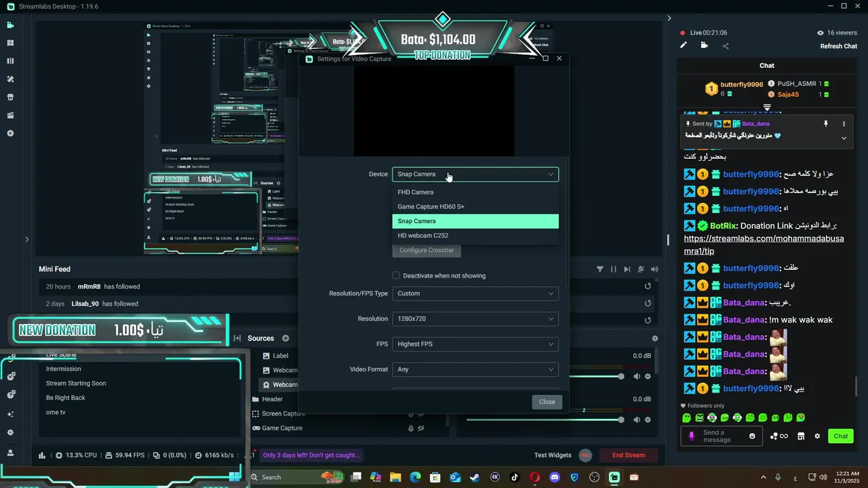Screen dimensions: 868x488
Task: Select Game Capture HD60 S+ device
Action: coord(475,207)
